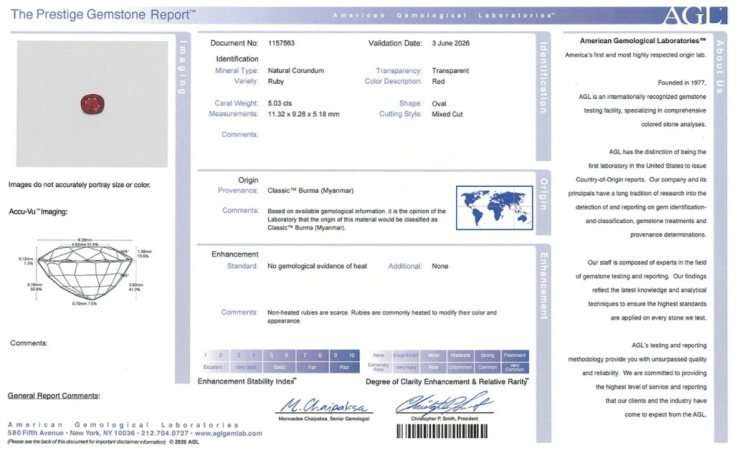Click the 'Poor' stability index cell

pos(345,367)
